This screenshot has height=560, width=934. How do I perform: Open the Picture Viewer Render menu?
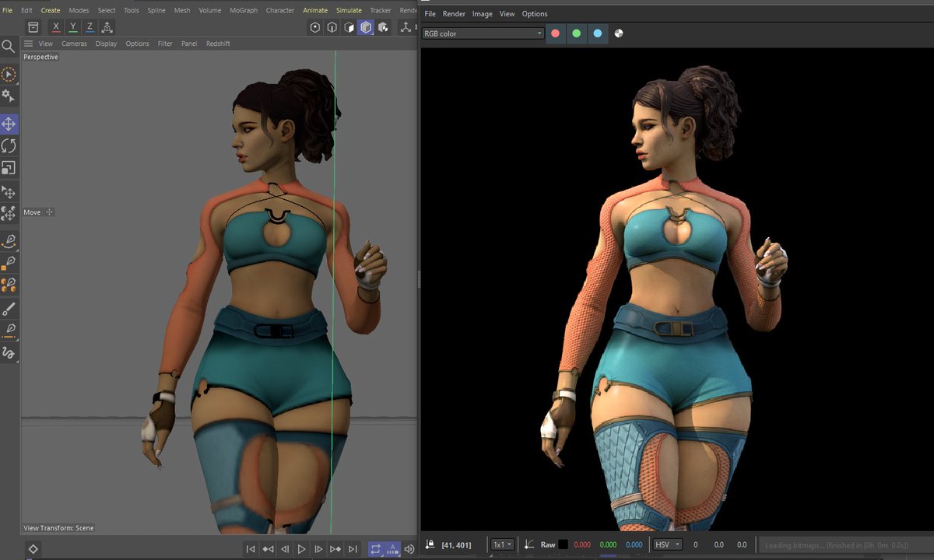pos(454,14)
